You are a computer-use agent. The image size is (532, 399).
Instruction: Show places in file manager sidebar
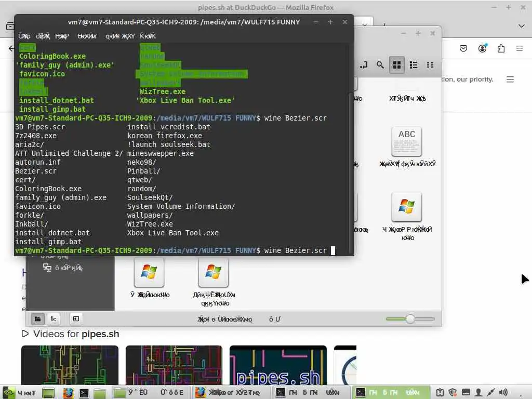tap(37, 318)
